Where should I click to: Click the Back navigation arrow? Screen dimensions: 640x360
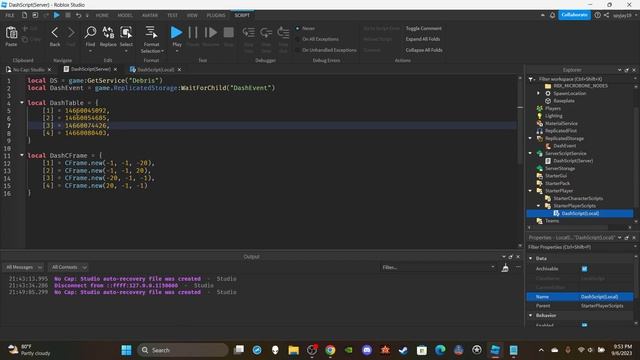[55, 33]
